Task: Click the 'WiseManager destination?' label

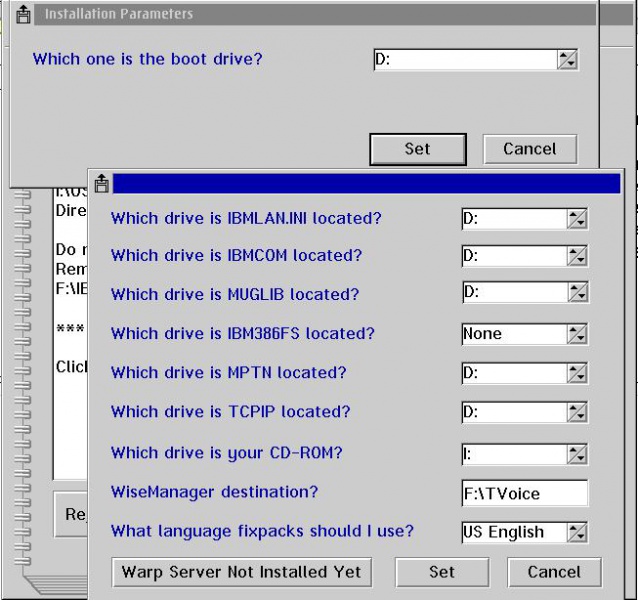Action: [214, 492]
